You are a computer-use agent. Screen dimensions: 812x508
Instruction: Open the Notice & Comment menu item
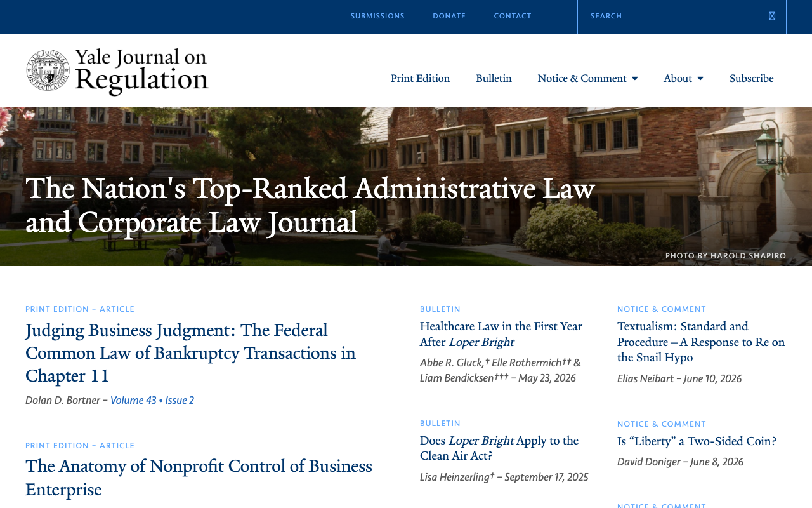tap(582, 78)
